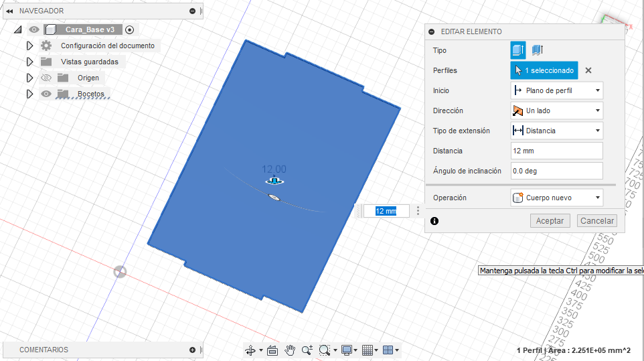Toggle visibility of Cara_Base v3
Screen dimensions: 644x361
[x=33, y=29]
